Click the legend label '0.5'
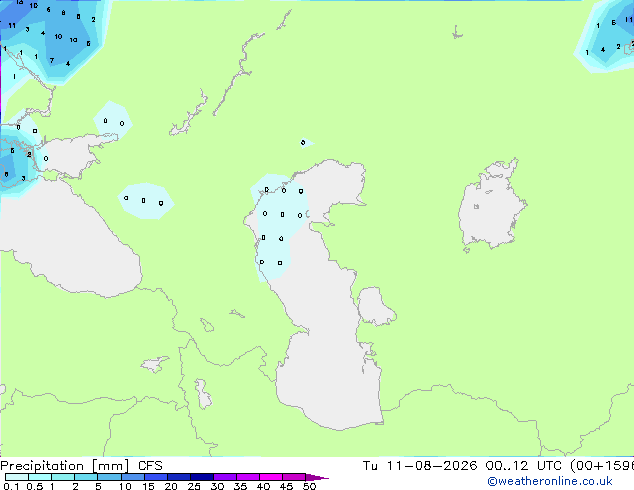 [x=35, y=486]
